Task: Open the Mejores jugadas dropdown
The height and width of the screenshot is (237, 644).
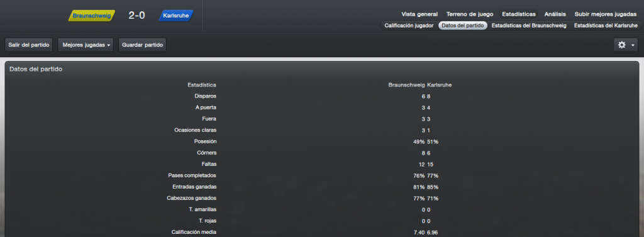Action: click(x=86, y=45)
